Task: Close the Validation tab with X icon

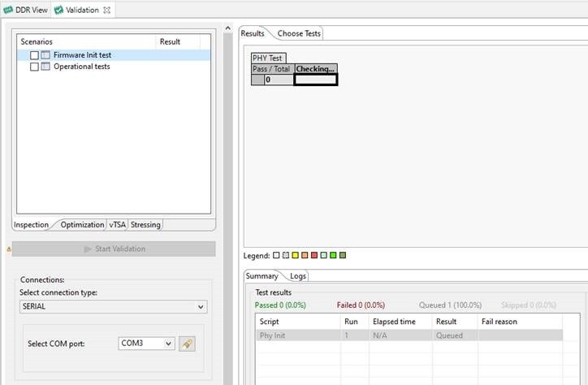Action: click(x=106, y=11)
